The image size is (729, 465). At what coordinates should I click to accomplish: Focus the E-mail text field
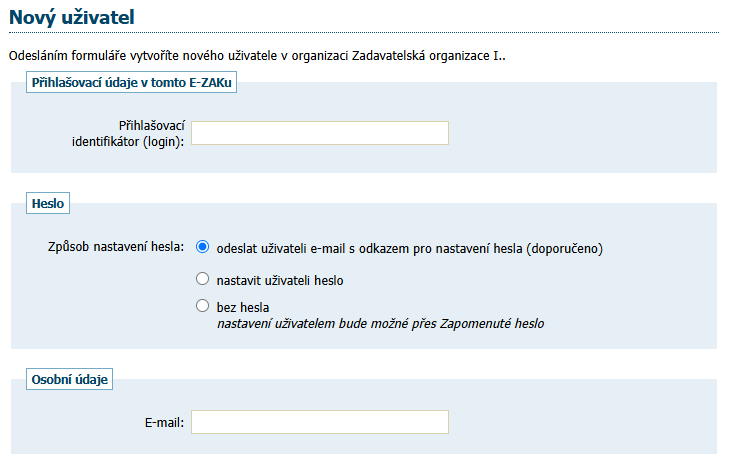[320, 422]
